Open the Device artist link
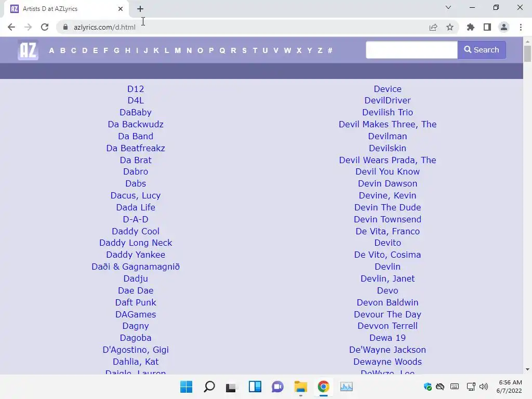Viewport: 532px width, 399px height. 388,89
